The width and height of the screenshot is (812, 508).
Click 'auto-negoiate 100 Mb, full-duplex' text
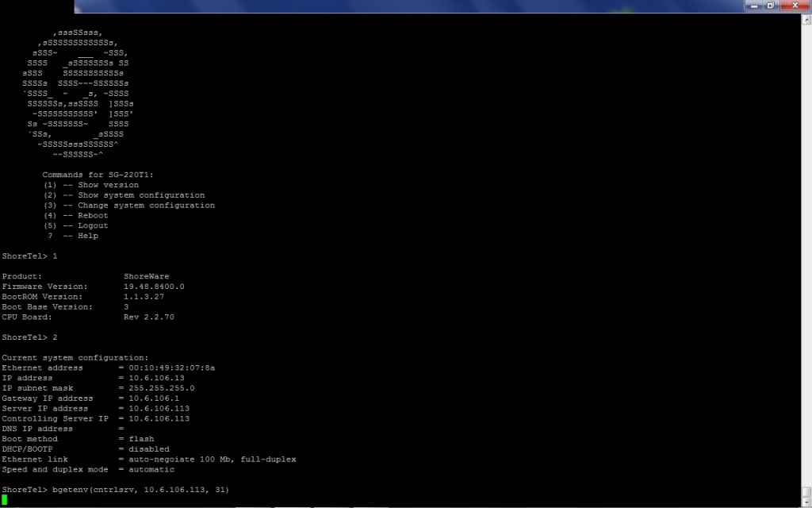[x=213, y=460]
